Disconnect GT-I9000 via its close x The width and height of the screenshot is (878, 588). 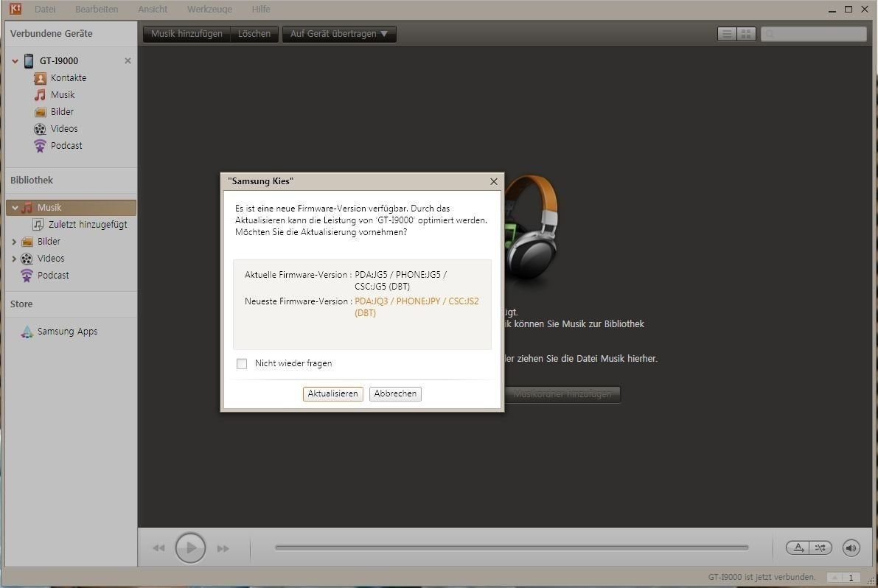[x=128, y=60]
